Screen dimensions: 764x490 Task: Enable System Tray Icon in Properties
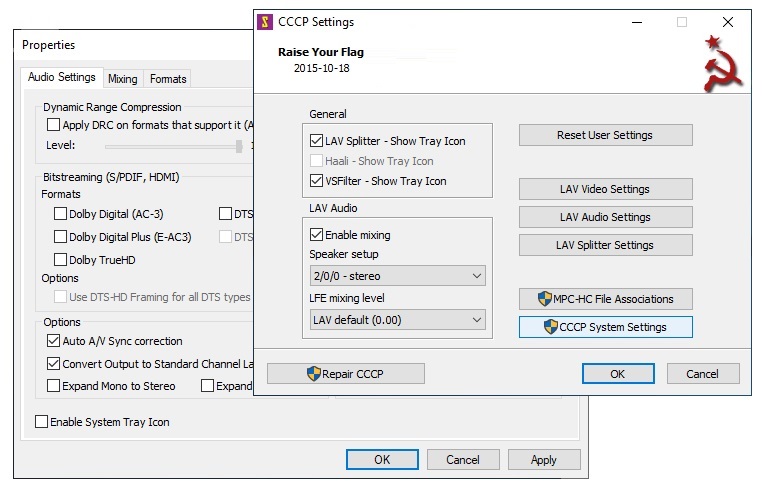coord(41,422)
